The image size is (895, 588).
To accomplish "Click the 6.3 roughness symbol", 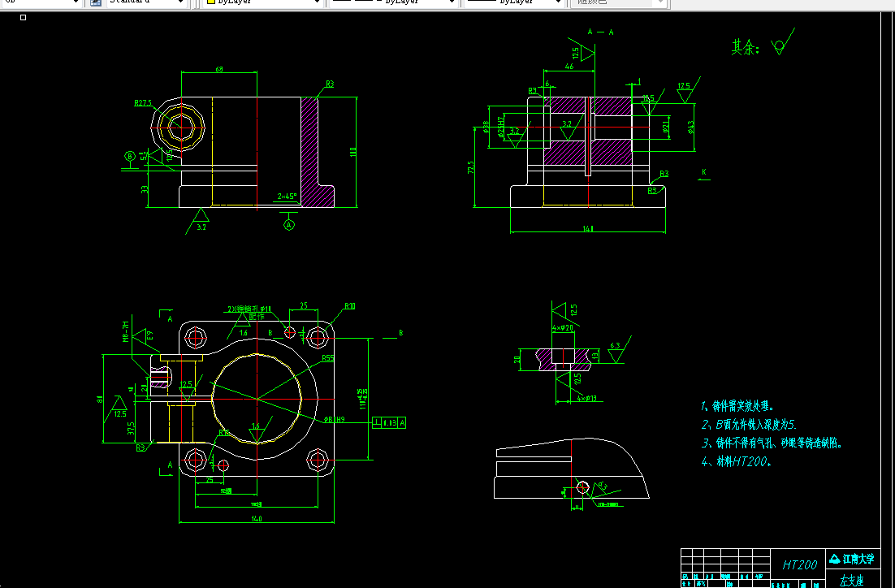I will click(x=619, y=348).
